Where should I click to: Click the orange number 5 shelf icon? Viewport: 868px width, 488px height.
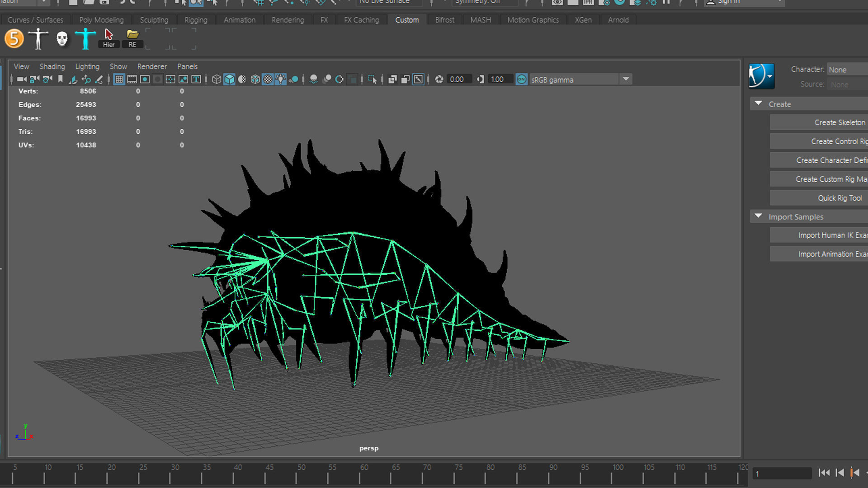[x=14, y=38]
